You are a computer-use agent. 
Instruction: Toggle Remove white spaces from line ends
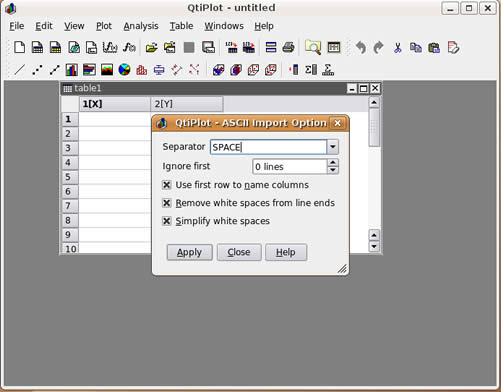tap(167, 203)
